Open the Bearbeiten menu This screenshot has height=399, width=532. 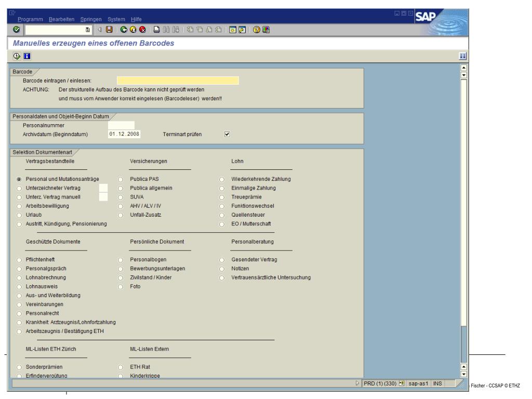(x=61, y=19)
